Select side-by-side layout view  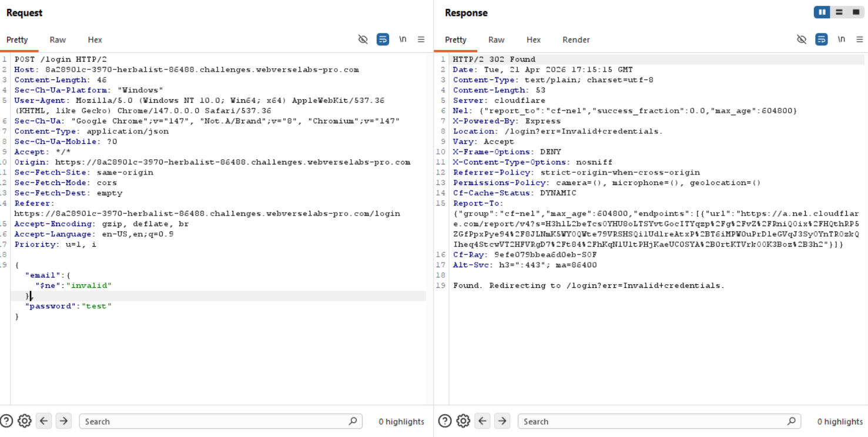click(822, 12)
